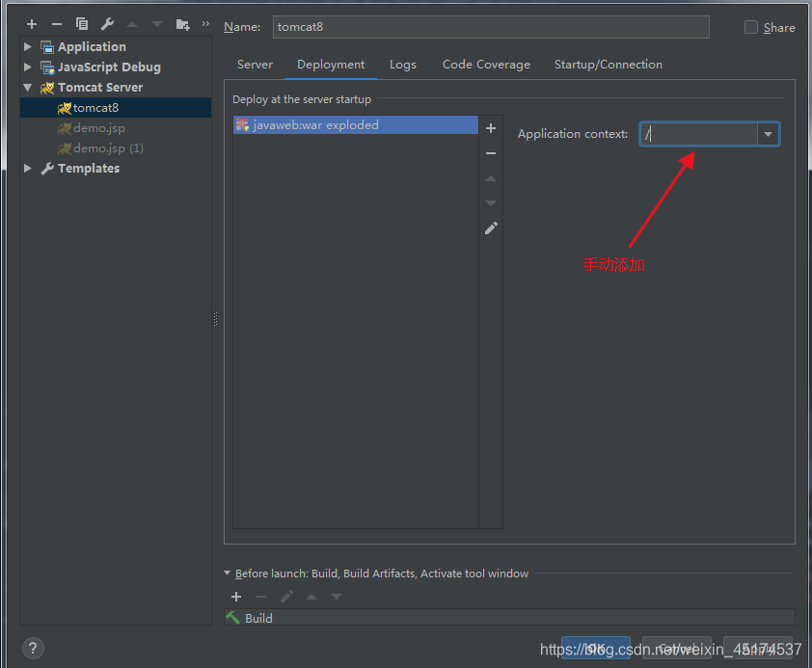Image resolution: width=812 pixels, height=668 pixels.
Task: Move deployment artifact up
Action: [x=491, y=178]
